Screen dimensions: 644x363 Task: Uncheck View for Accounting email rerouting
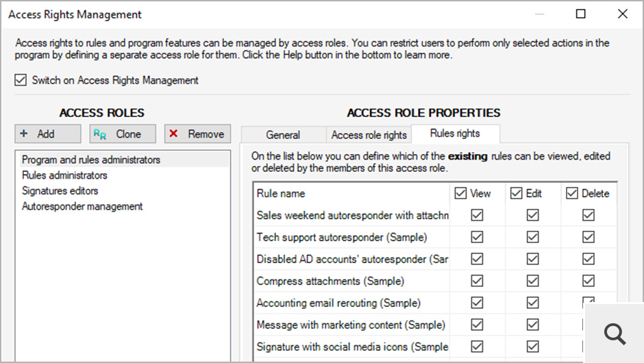[x=477, y=303]
